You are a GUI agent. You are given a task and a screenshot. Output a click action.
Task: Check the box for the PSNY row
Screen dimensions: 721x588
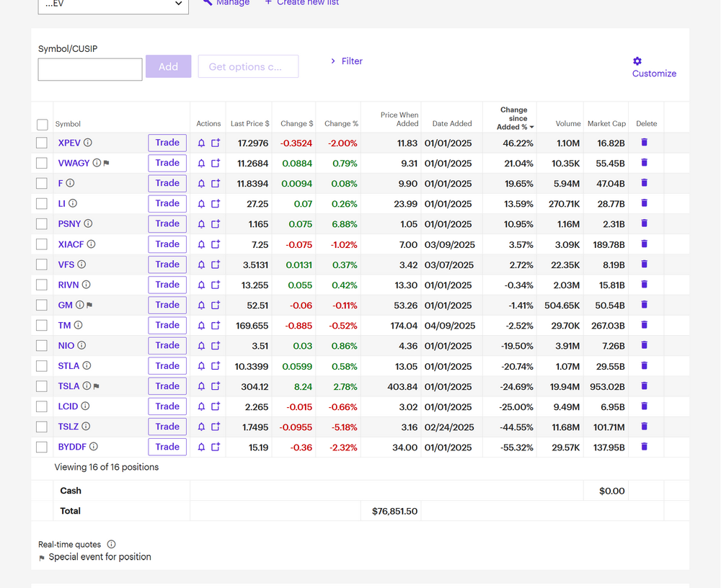point(43,224)
